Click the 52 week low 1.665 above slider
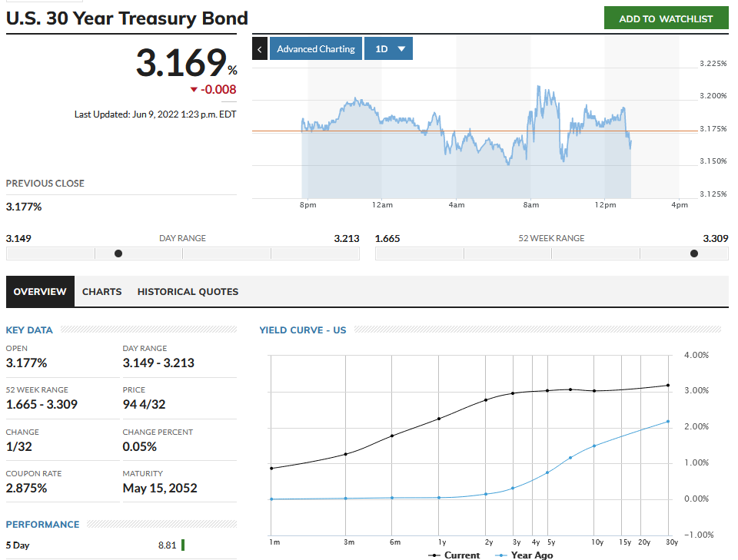The width and height of the screenshot is (738, 560). click(387, 238)
